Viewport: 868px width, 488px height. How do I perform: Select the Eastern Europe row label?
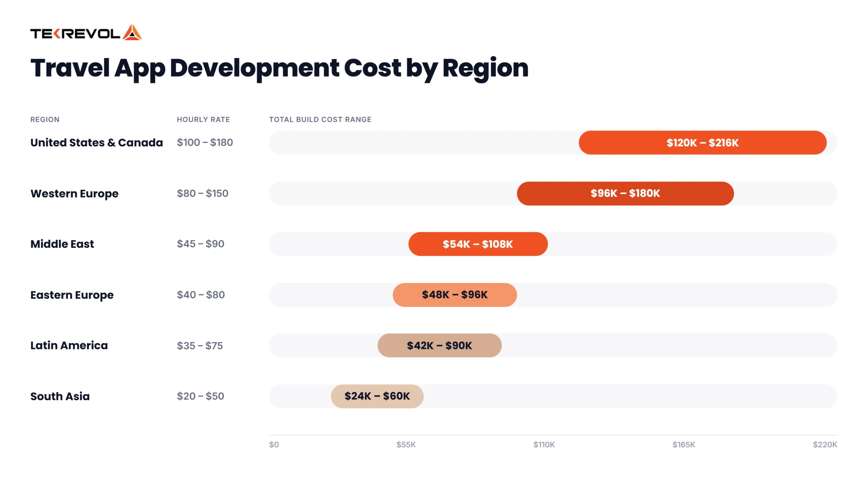click(x=72, y=295)
